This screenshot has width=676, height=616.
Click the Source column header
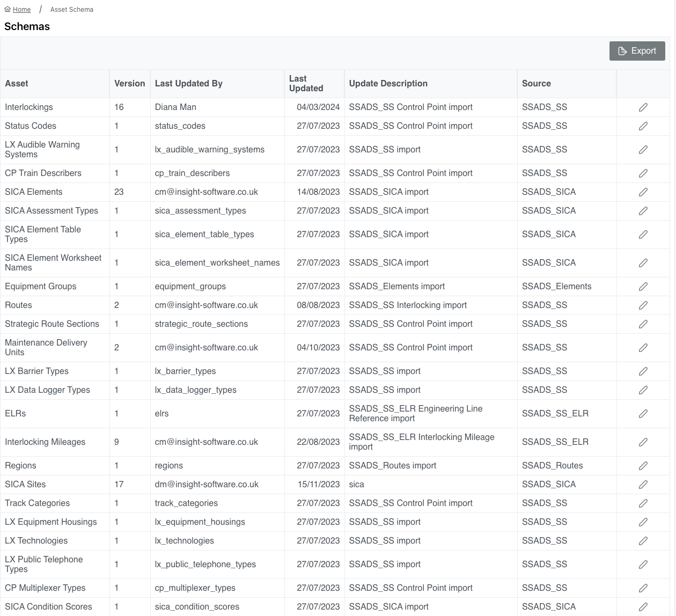click(x=536, y=84)
